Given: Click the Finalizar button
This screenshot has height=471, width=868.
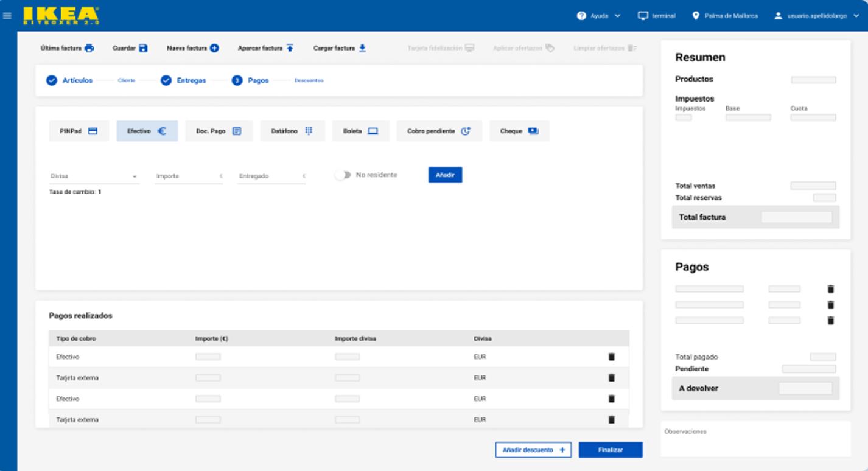Looking at the screenshot, I should [x=610, y=450].
